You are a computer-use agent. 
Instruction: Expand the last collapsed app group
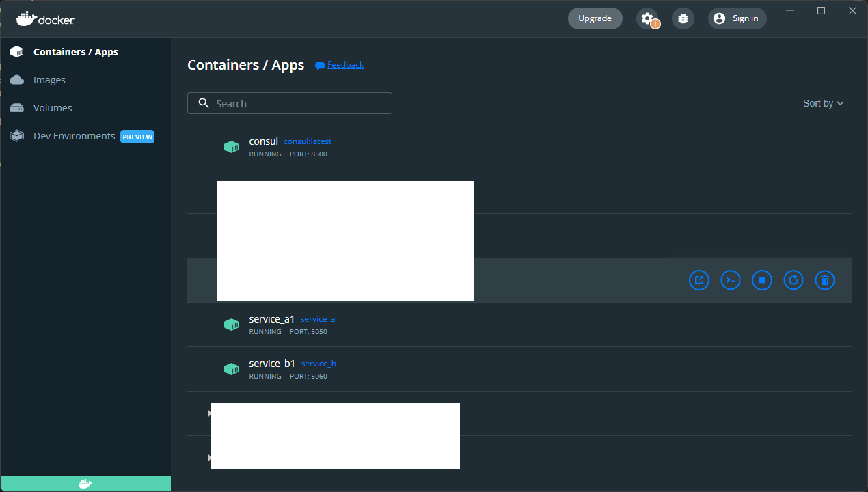point(209,457)
